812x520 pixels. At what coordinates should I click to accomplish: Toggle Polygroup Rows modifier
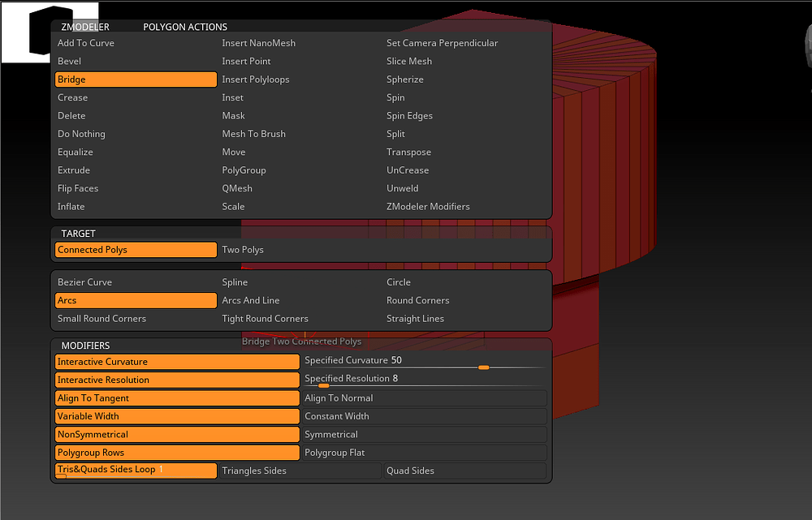177,452
